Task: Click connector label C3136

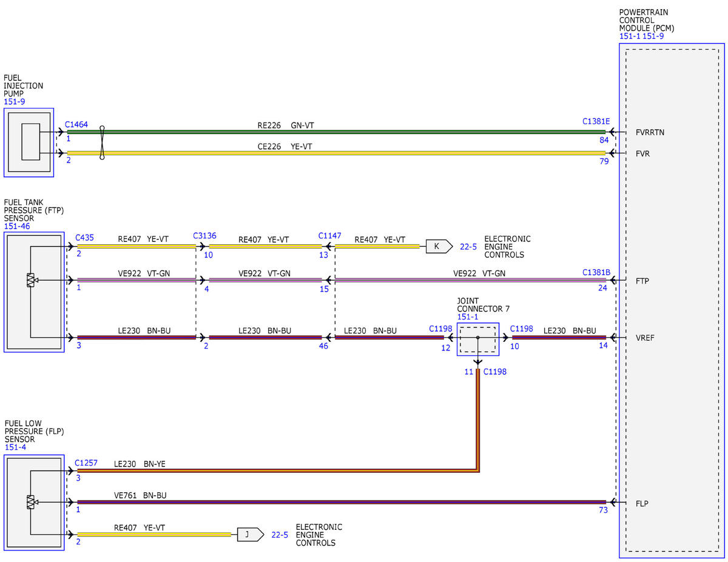Action: tap(204, 236)
